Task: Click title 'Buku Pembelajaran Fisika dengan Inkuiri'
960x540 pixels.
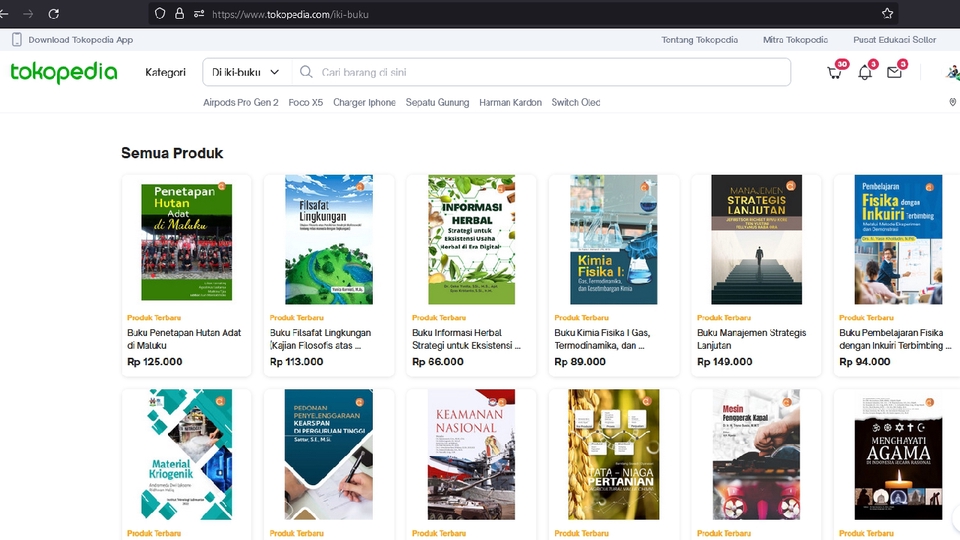Action: [895, 339]
